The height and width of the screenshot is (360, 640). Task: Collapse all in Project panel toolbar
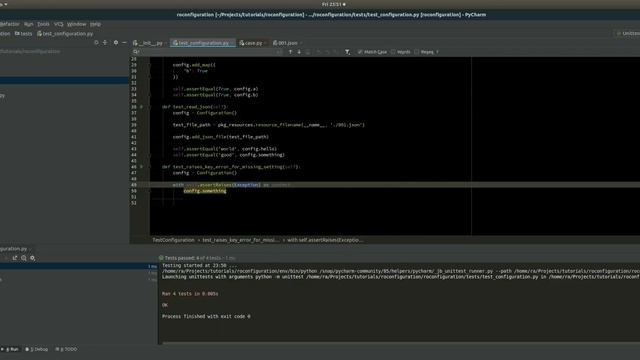pos(105,42)
